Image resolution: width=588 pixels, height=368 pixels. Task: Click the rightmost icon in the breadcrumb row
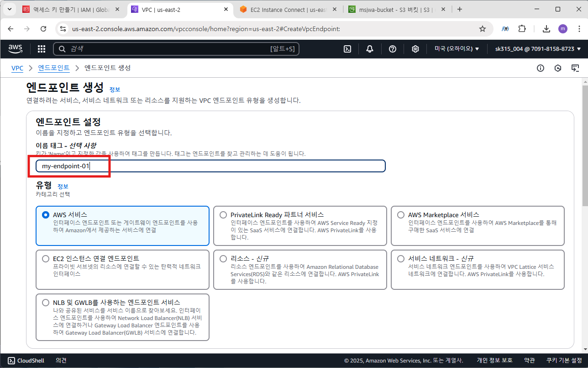(x=575, y=68)
